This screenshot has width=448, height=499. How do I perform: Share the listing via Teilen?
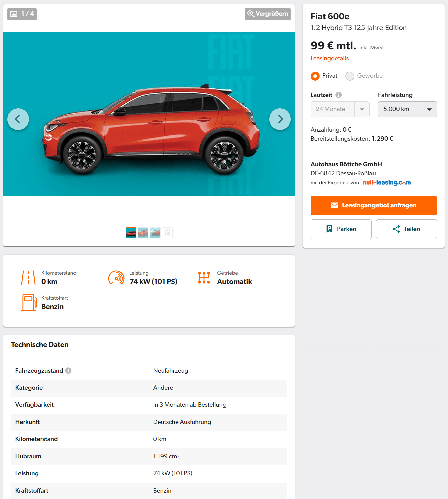[x=406, y=229]
